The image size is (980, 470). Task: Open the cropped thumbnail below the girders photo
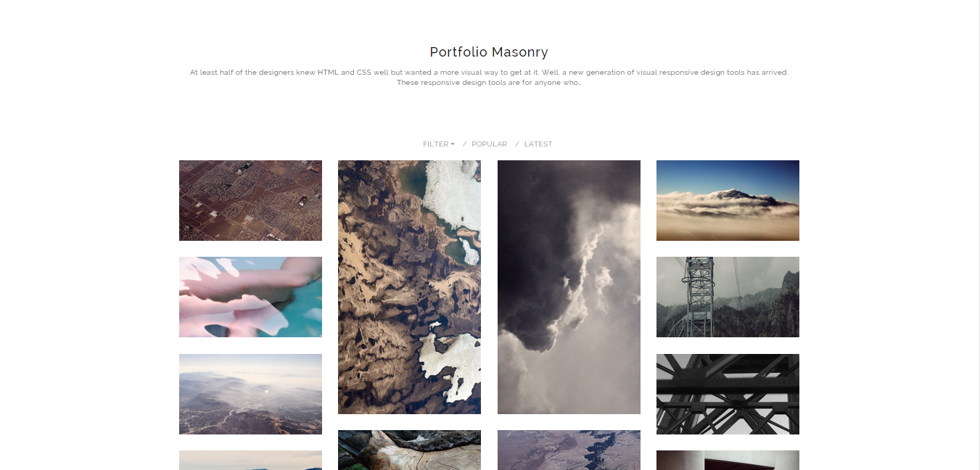(x=728, y=460)
